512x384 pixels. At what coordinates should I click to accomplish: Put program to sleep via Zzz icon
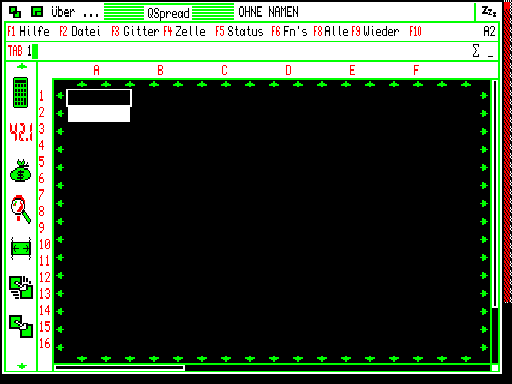489,12
